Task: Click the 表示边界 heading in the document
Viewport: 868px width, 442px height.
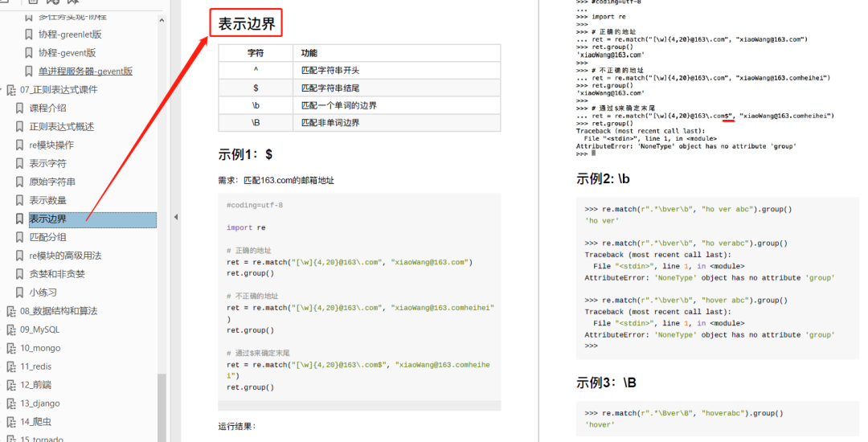Action: (248, 24)
